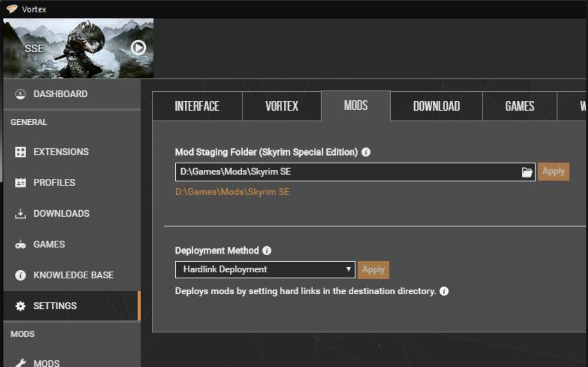Click the Downloads arrow icon
Screen dimensions: 588x367
(20, 214)
